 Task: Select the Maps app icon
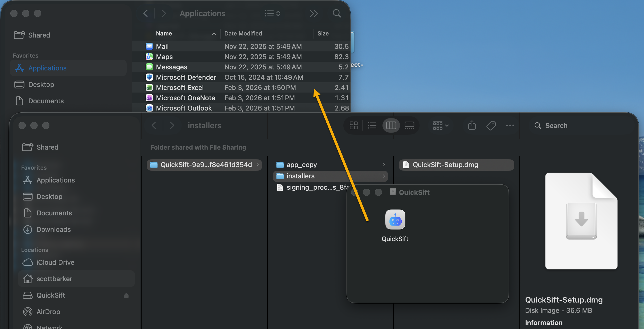click(149, 57)
